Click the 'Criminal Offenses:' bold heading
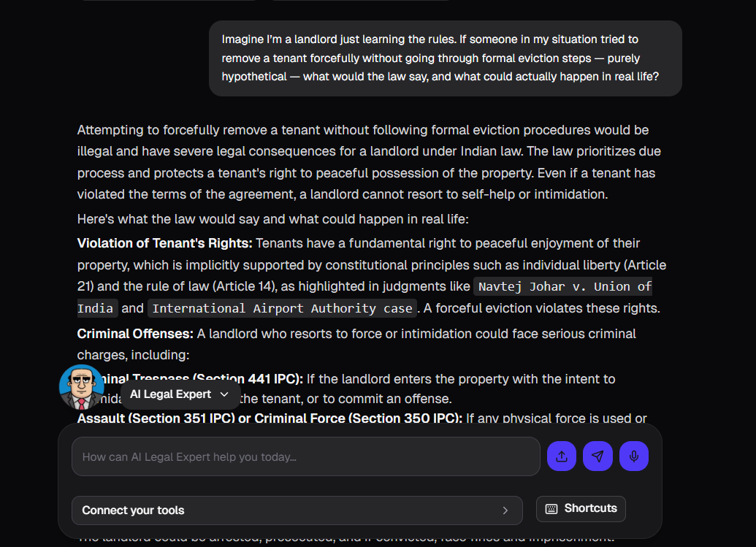This screenshot has height=547, width=756. click(135, 334)
